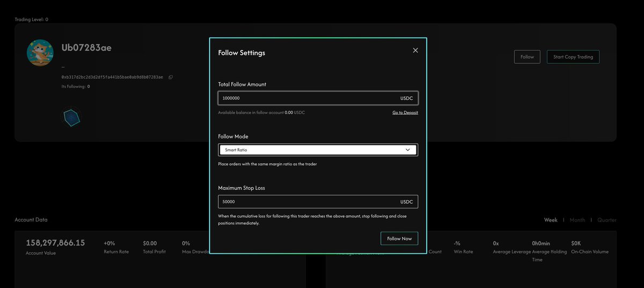Copy the wallet address with copy icon

(x=171, y=77)
